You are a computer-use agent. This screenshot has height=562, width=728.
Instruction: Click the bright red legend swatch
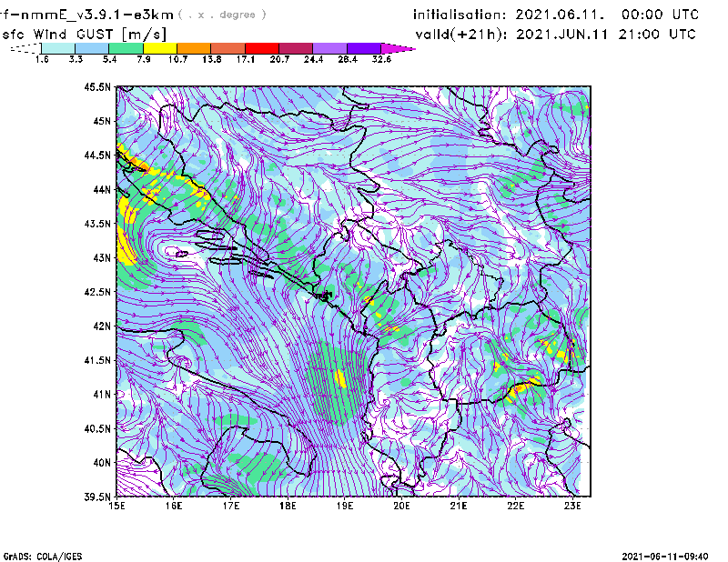(261, 48)
